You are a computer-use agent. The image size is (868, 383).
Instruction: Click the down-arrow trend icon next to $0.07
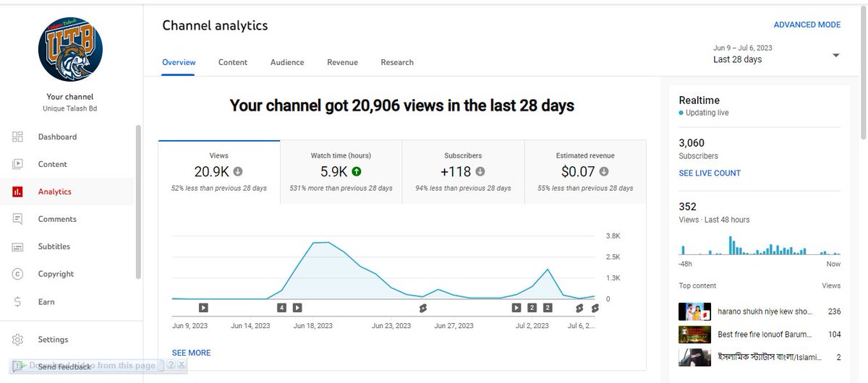click(604, 172)
